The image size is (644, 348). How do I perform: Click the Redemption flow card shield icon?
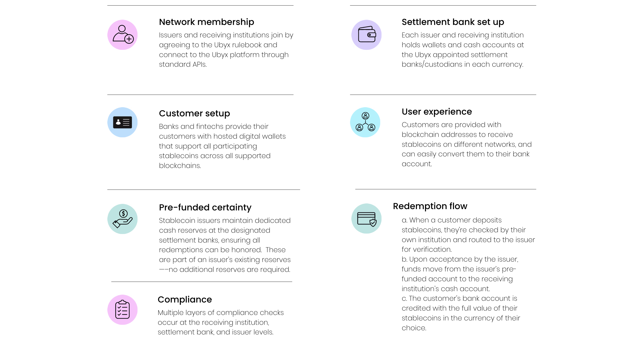tap(366, 219)
